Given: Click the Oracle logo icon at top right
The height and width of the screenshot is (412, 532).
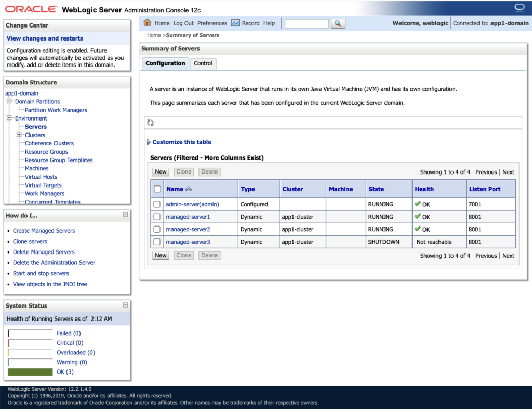Looking at the screenshot, I should (519, 7).
